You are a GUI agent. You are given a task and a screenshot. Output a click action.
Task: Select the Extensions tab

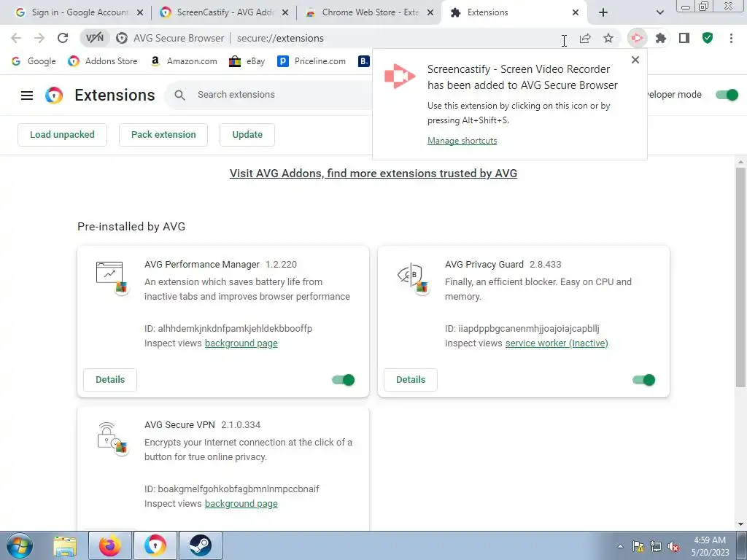[514, 12]
